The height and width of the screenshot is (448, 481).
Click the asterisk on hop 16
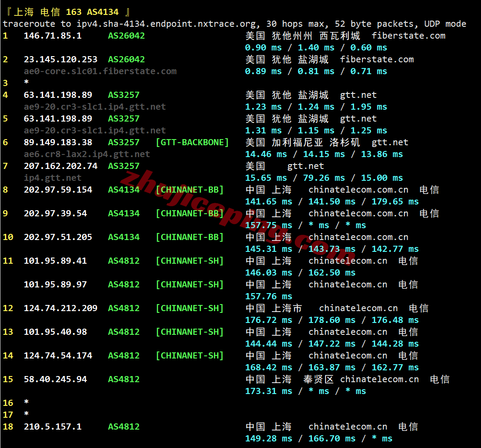(x=26, y=403)
